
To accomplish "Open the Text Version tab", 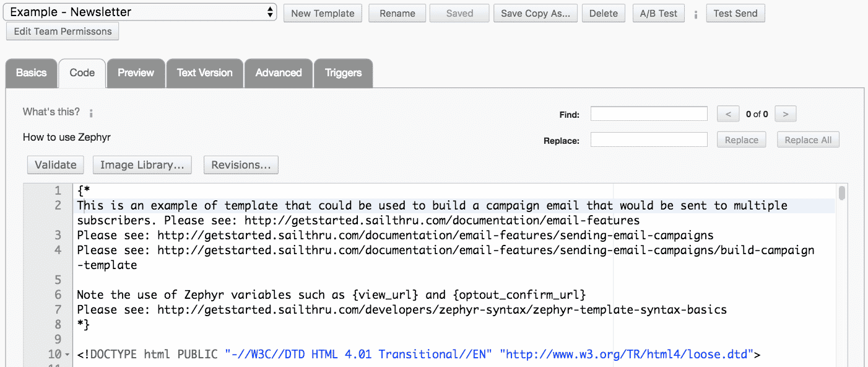I will coord(204,73).
